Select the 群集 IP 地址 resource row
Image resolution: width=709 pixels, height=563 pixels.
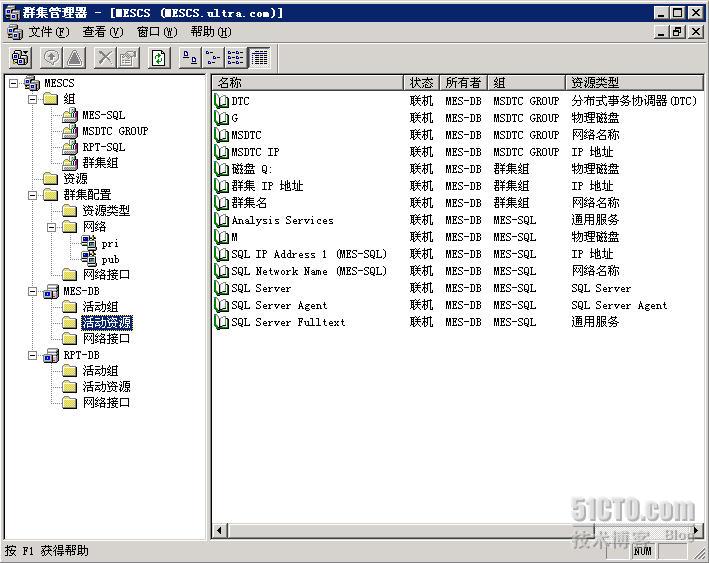tap(457, 186)
